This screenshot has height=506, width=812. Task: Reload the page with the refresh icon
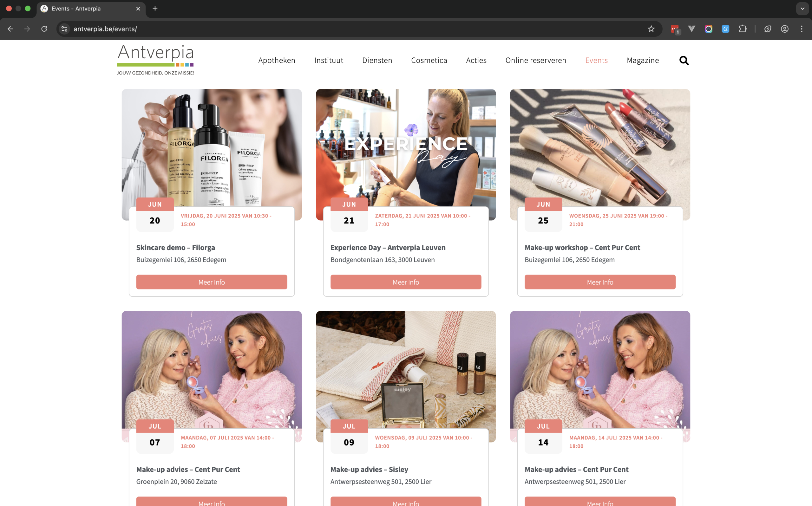pos(44,29)
